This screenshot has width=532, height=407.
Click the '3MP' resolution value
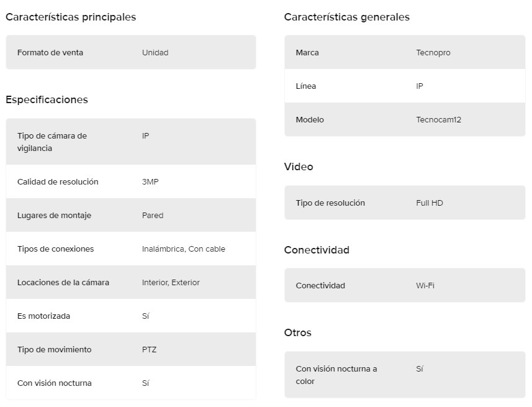tap(151, 182)
